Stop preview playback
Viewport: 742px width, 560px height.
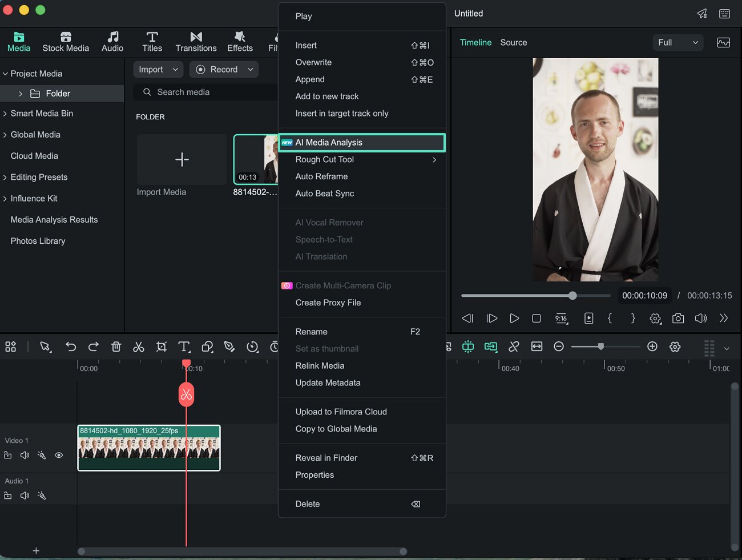537,319
